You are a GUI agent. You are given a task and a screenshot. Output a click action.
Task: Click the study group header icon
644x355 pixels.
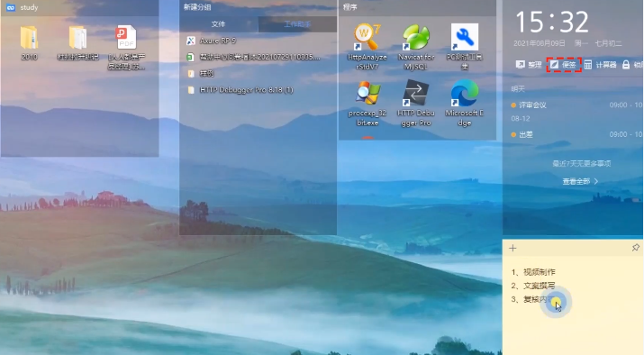(x=11, y=7)
